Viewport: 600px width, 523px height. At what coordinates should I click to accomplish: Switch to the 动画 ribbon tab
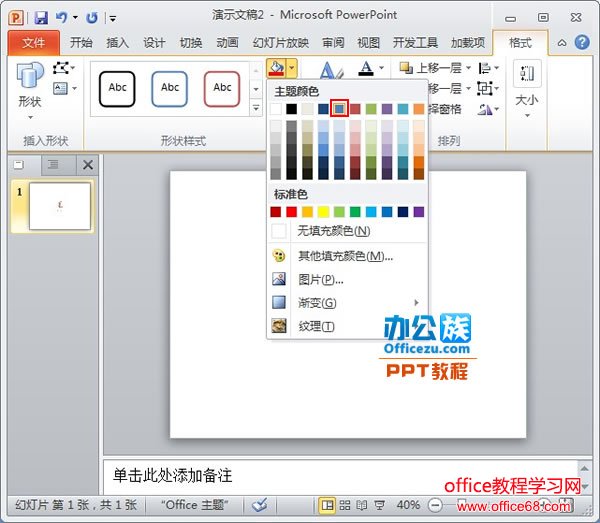point(227,42)
